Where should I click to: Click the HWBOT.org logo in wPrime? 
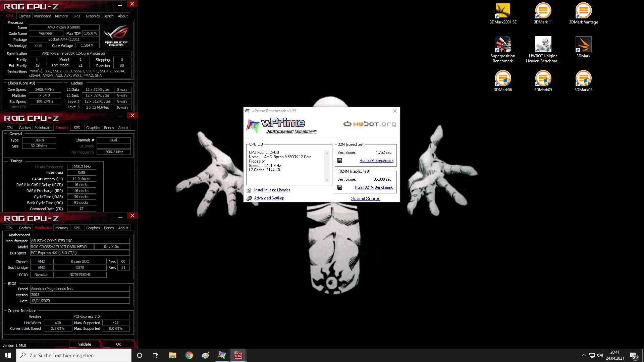(369, 124)
